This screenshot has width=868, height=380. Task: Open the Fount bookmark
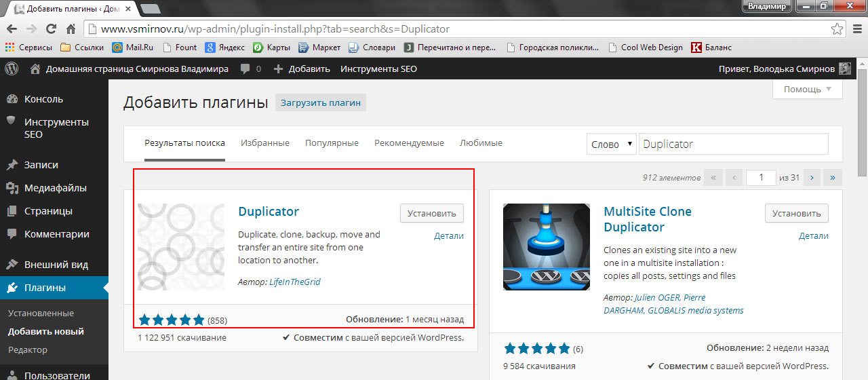coord(179,47)
